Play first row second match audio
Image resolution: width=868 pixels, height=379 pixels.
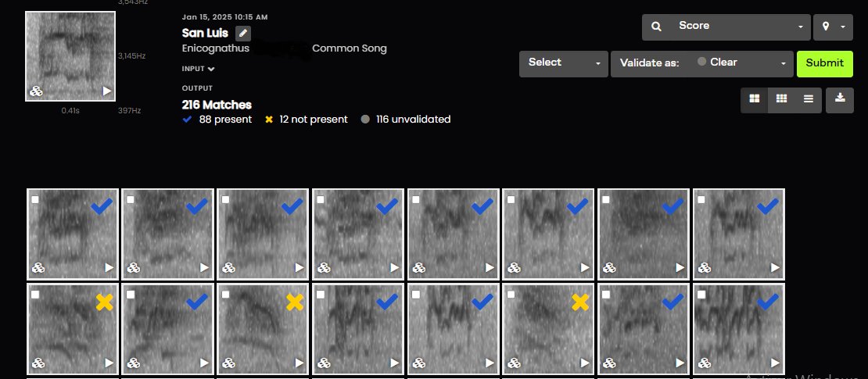coord(204,268)
